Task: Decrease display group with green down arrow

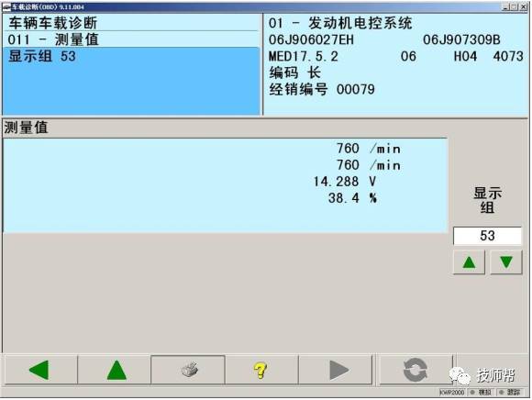Action: pyautogui.click(x=506, y=262)
